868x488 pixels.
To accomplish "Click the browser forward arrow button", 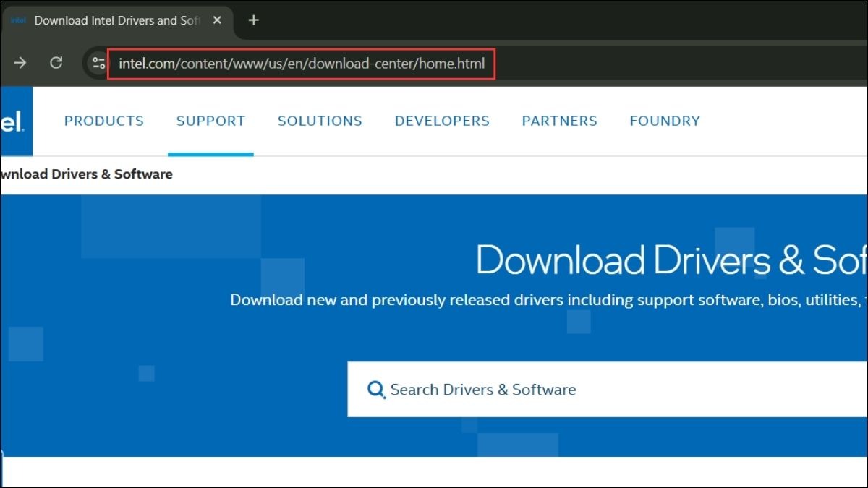I will point(20,63).
